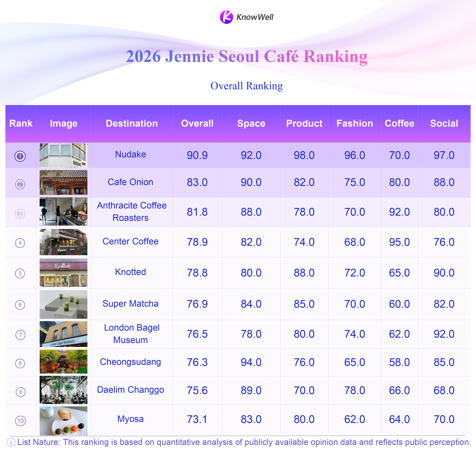Click the rank 10 circle for Myosa

click(21, 421)
